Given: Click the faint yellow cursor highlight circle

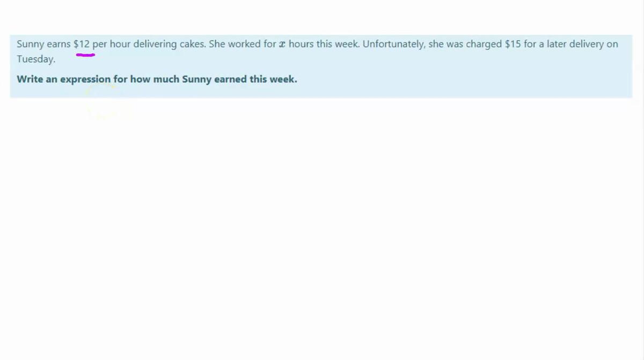Looking at the screenshot, I should [107, 102].
